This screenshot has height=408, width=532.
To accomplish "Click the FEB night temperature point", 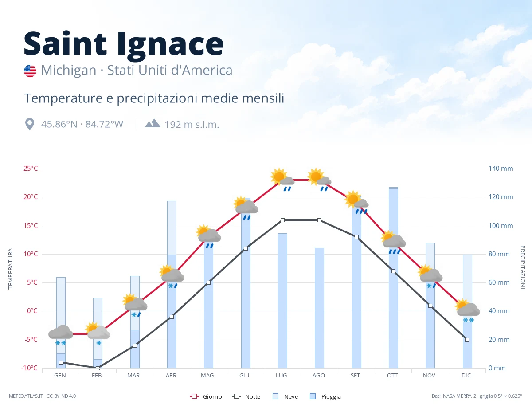I will (98, 368).
